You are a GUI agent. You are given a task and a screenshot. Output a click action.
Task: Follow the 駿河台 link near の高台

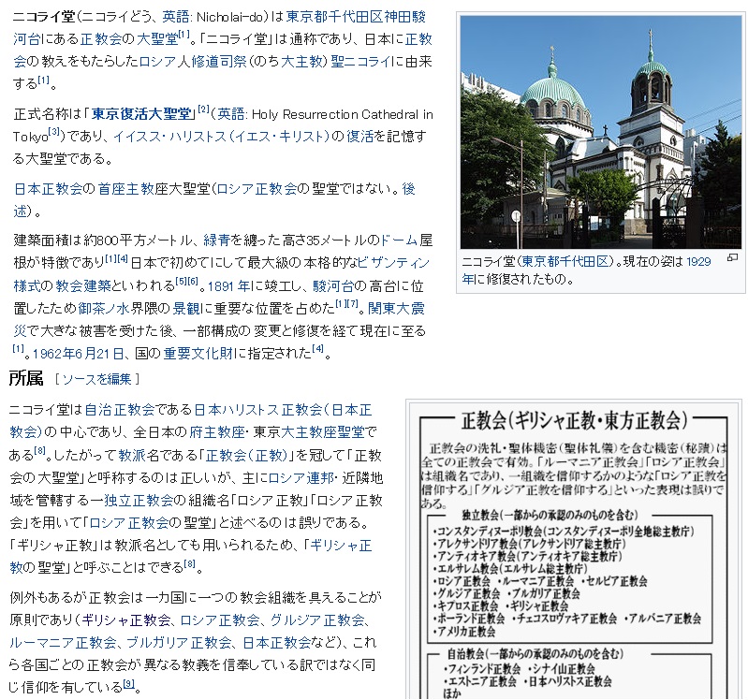(x=333, y=285)
